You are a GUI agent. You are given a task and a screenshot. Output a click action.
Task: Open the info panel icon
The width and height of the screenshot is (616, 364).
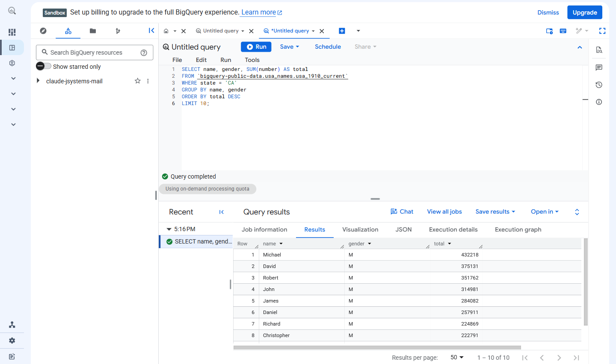[599, 102]
